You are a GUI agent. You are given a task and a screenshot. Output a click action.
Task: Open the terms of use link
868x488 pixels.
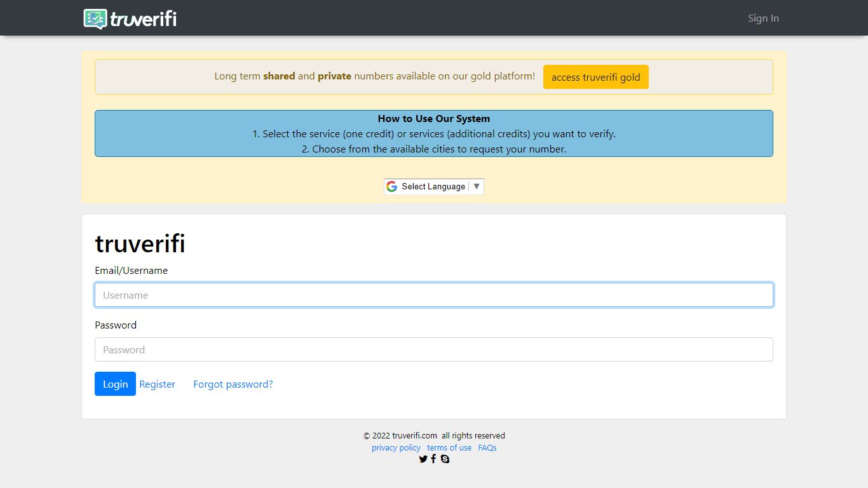(x=449, y=447)
